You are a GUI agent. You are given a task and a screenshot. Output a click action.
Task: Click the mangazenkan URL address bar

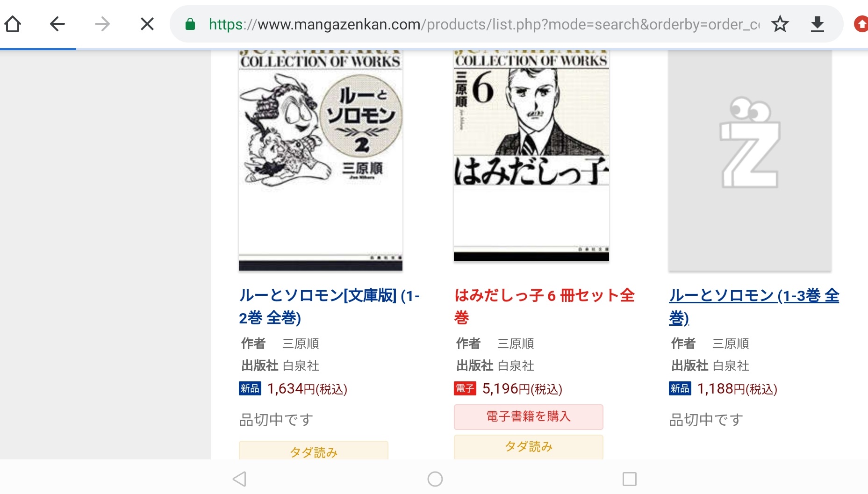(484, 24)
